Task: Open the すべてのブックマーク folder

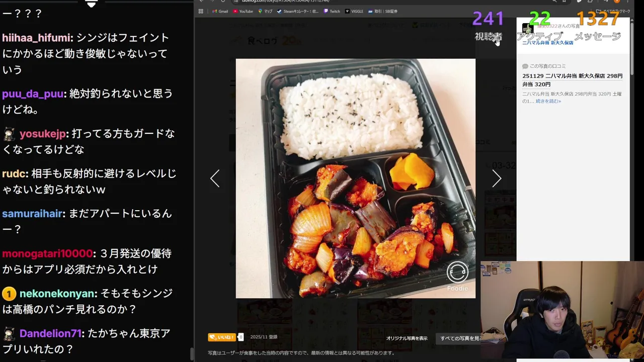Action: tap(613, 11)
